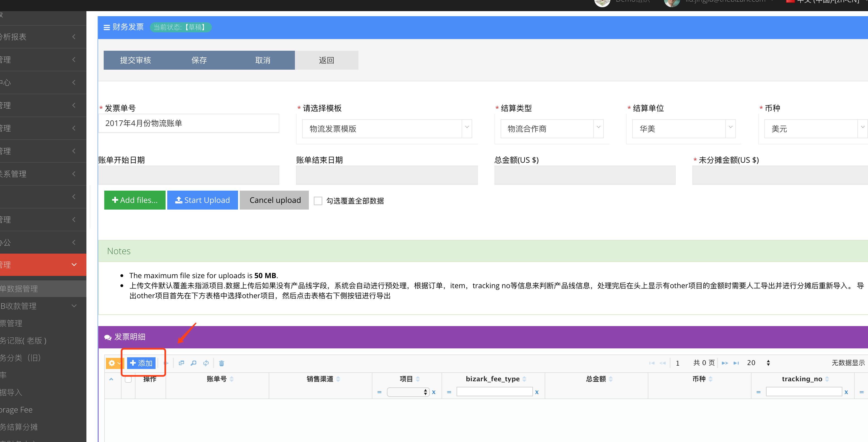Click the 提交审核 button
Image resolution: width=868 pixels, height=442 pixels.
pyautogui.click(x=135, y=60)
